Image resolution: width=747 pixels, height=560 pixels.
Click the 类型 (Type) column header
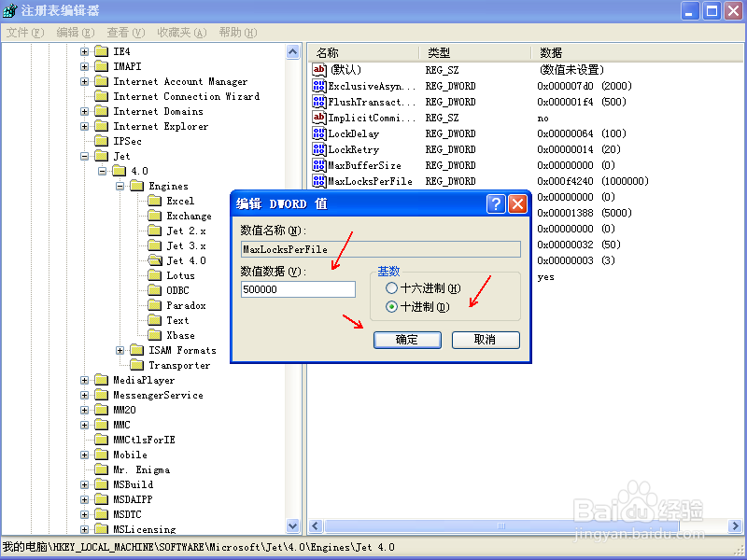pyautogui.click(x=475, y=52)
